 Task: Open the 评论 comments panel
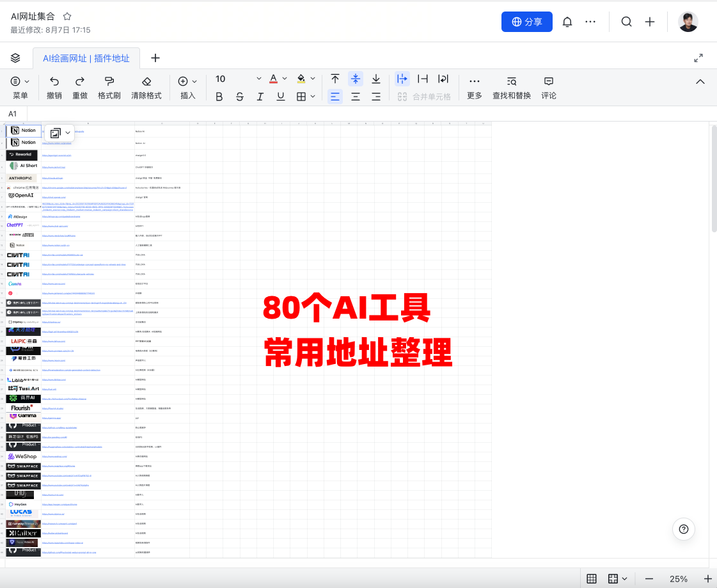click(549, 87)
